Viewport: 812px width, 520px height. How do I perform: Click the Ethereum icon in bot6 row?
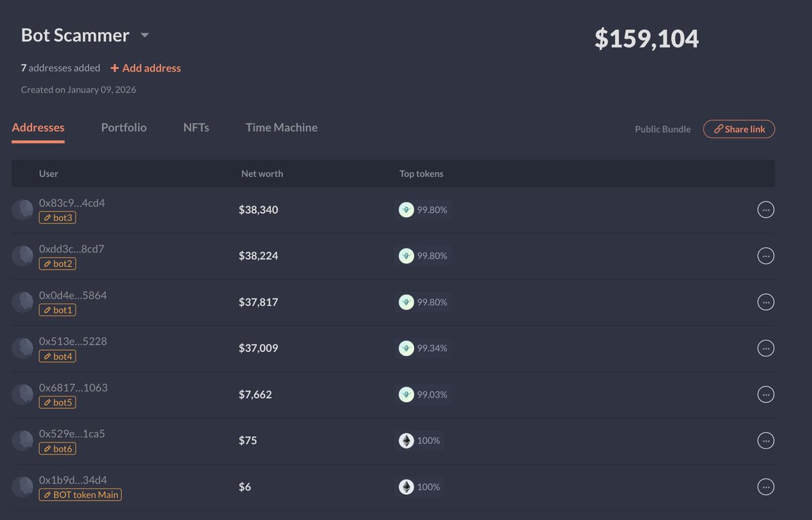tap(406, 441)
